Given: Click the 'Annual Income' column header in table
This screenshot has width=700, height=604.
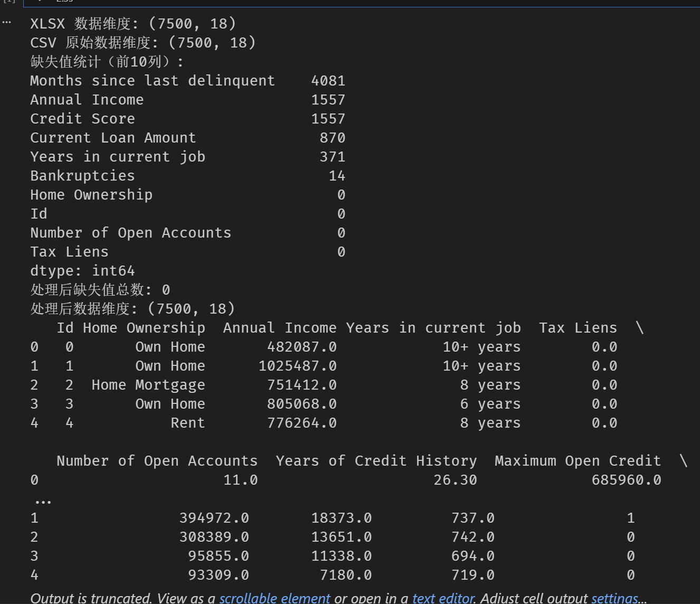Looking at the screenshot, I should (x=279, y=328).
